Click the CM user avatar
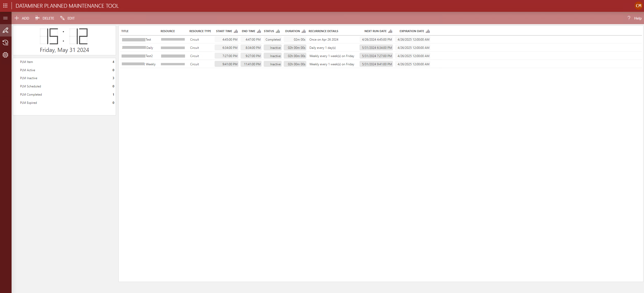Viewport: 644px width, 293px height. coord(638,6)
